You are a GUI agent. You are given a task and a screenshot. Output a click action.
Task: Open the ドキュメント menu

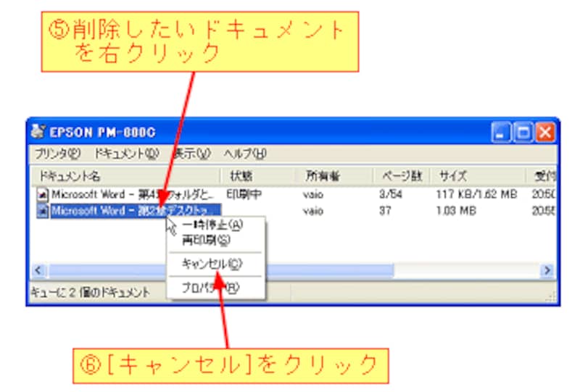pyautogui.click(x=126, y=153)
